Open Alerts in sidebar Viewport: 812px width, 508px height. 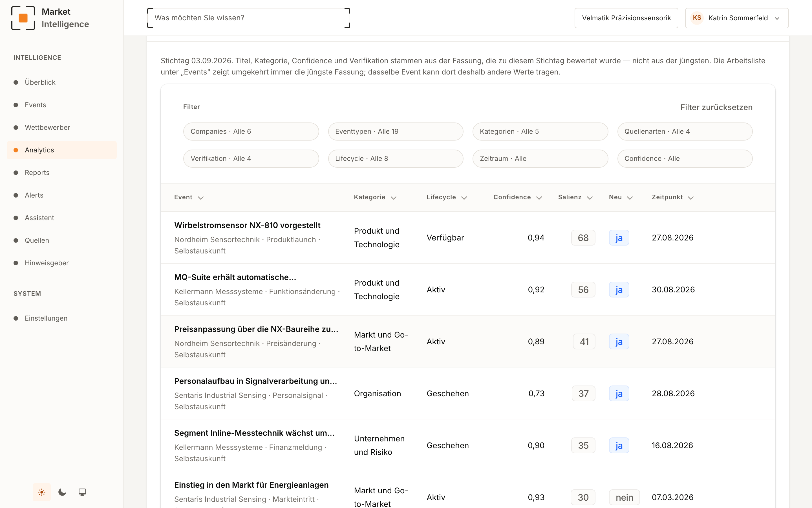click(62, 195)
